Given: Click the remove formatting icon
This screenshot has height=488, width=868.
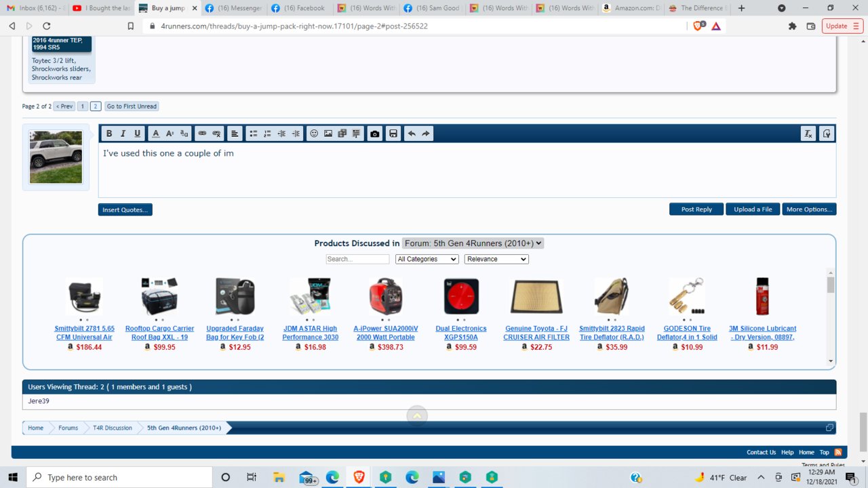Looking at the screenshot, I should coord(808,134).
